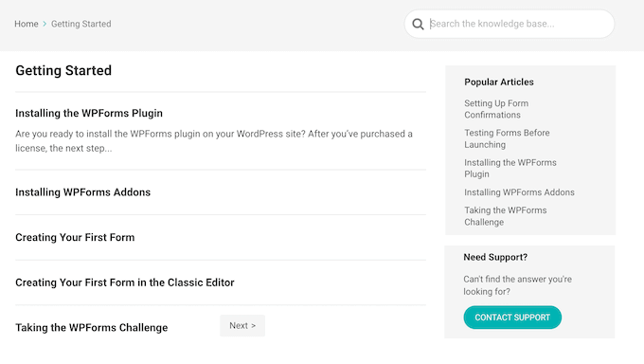This screenshot has width=644, height=364.
Task: Open the Getting Started breadcrumb
Action: [x=80, y=24]
